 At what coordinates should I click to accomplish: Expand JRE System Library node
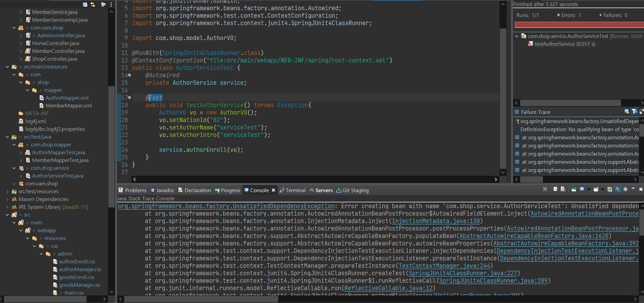[7, 207]
